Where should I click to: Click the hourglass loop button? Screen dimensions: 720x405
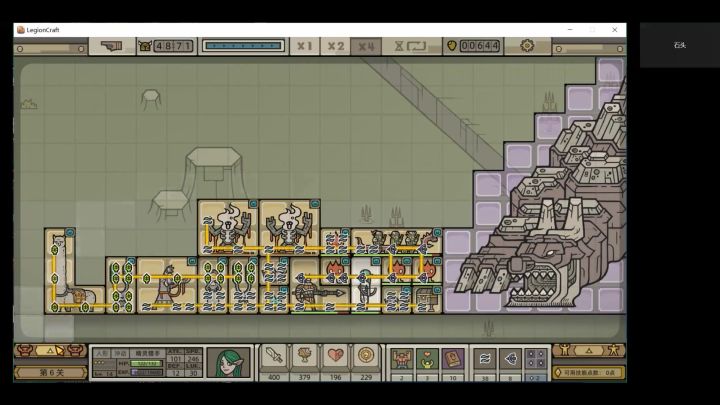click(411, 46)
